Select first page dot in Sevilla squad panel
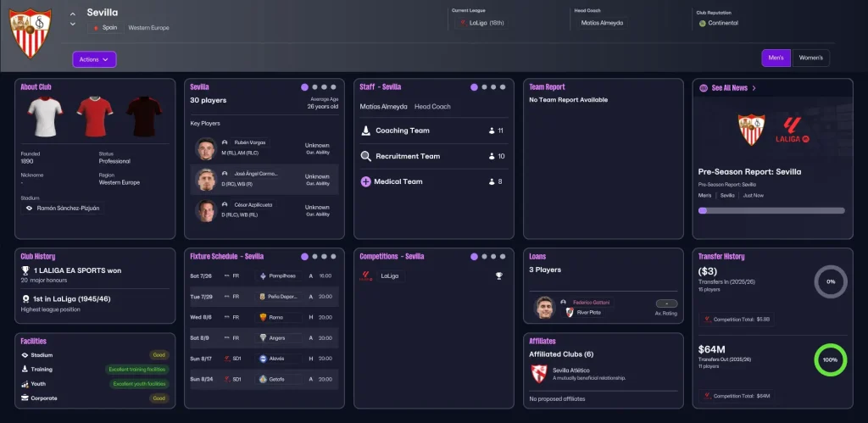868x423 pixels. [x=304, y=87]
